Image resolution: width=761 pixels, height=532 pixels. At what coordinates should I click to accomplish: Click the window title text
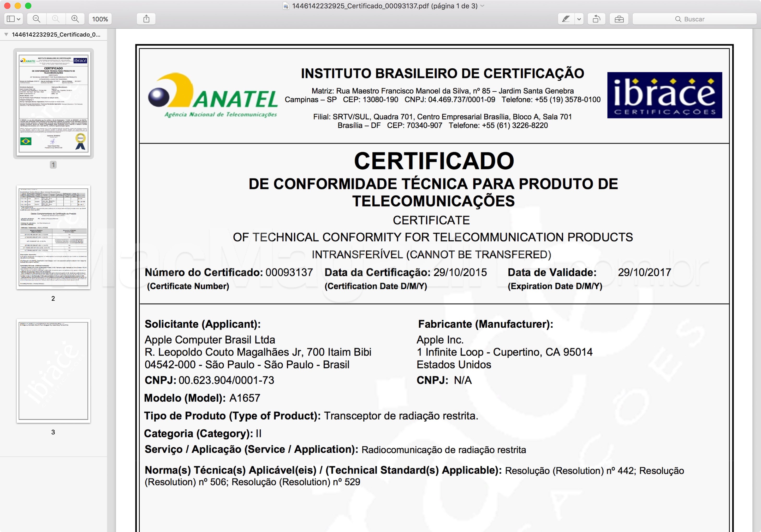(385, 6)
